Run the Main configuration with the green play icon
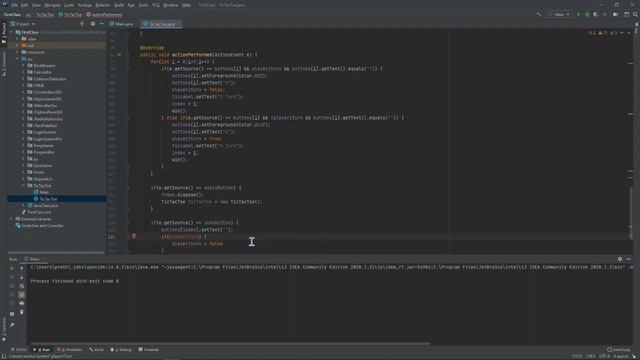The image size is (640, 360). click(x=578, y=14)
